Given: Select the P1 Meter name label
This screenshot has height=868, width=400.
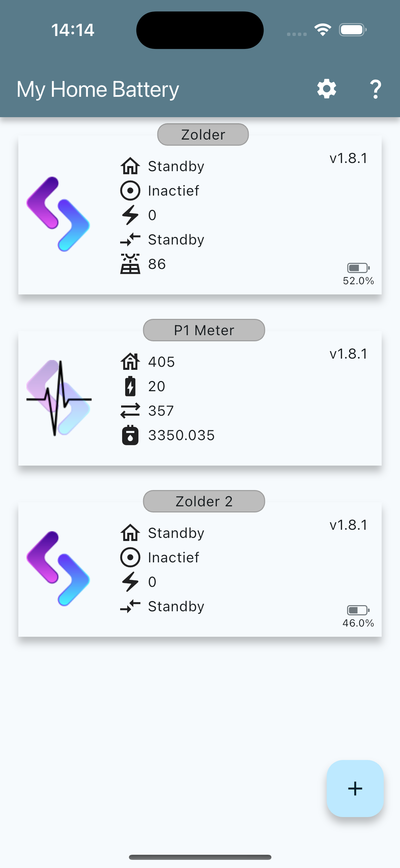Looking at the screenshot, I should (x=204, y=330).
